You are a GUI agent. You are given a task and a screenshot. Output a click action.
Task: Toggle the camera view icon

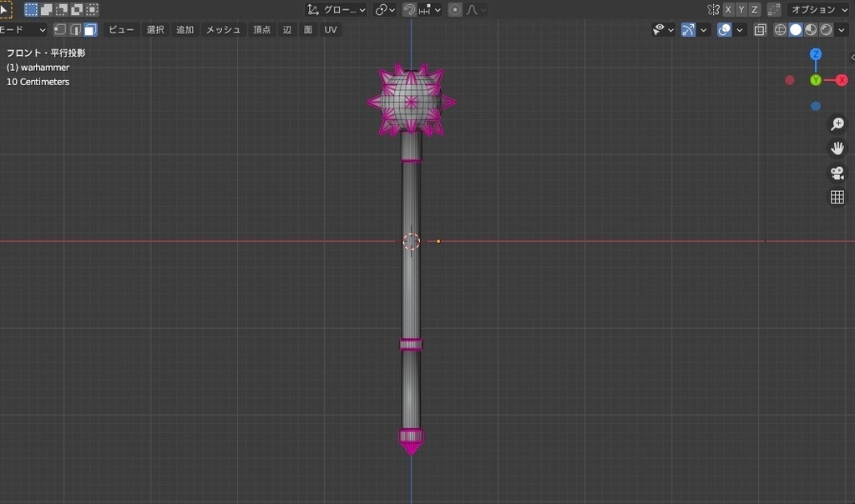click(837, 173)
